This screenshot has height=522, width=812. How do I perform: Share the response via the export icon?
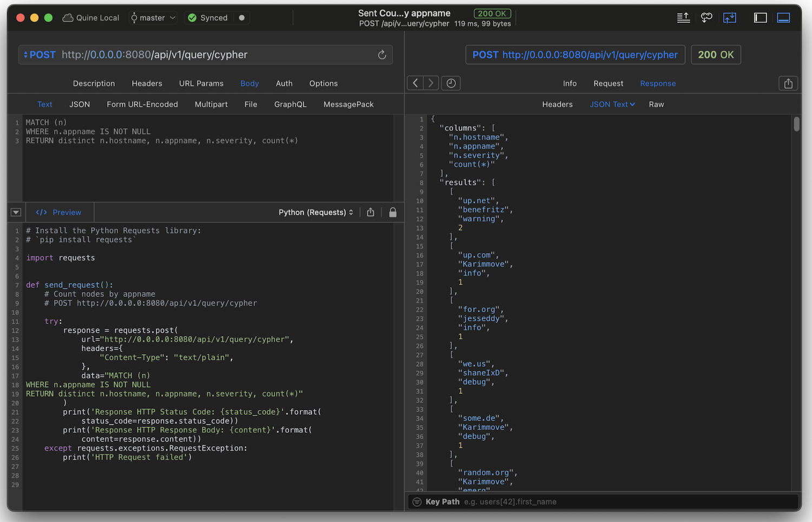click(788, 83)
